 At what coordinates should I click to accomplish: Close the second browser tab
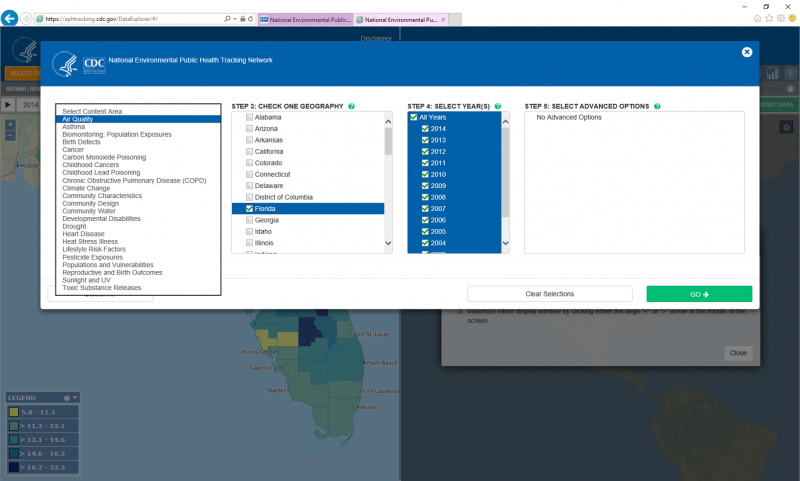pyautogui.click(x=443, y=19)
